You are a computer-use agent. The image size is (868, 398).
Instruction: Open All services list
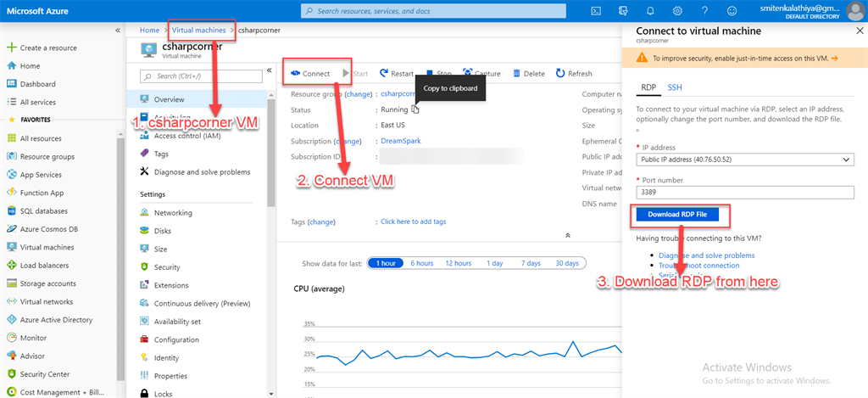37,102
